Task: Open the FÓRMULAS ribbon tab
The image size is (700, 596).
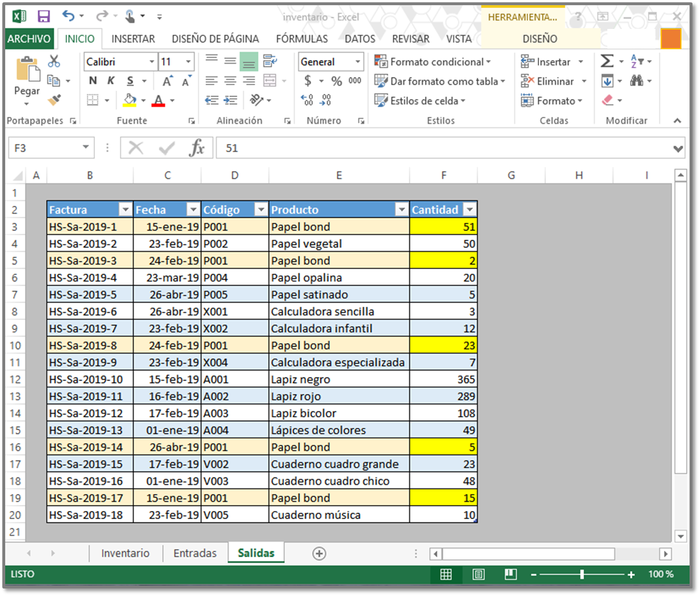Action: point(302,39)
